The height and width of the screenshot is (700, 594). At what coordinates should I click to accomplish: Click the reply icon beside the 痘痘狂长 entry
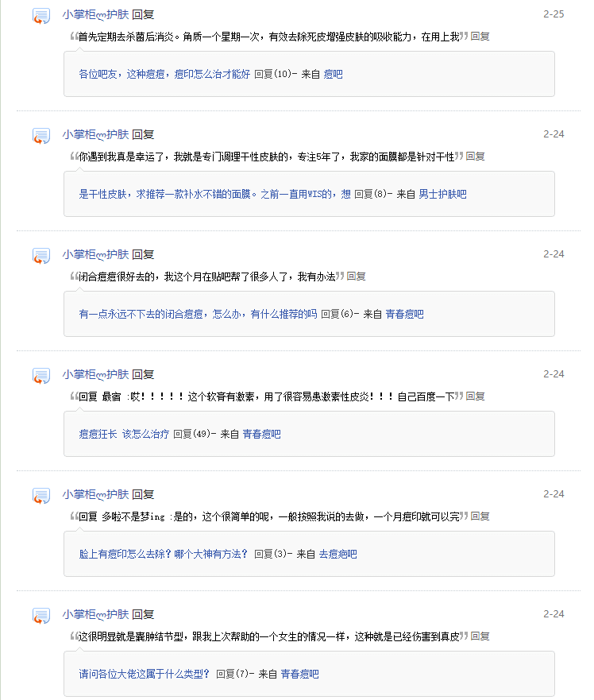point(41,376)
